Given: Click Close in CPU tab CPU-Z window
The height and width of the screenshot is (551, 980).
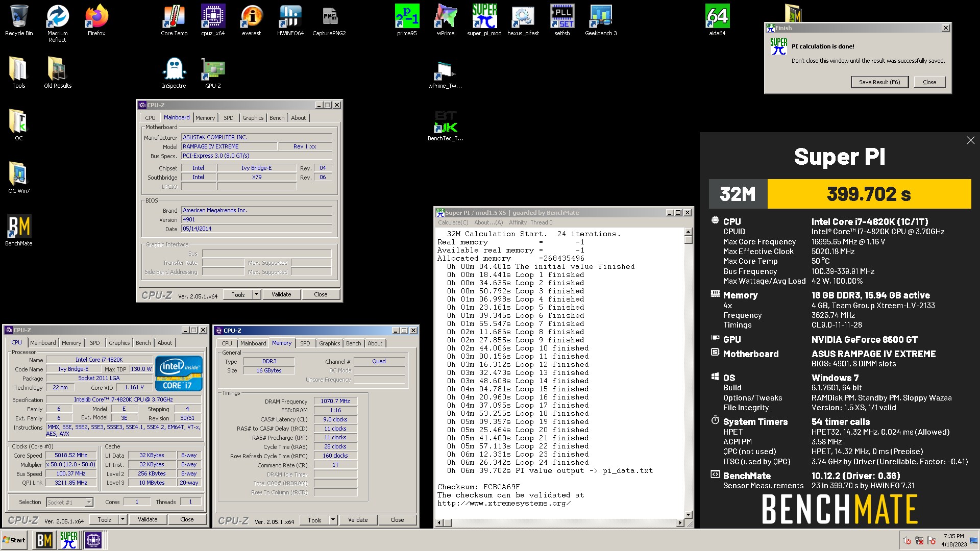Looking at the screenshot, I should (187, 519).
